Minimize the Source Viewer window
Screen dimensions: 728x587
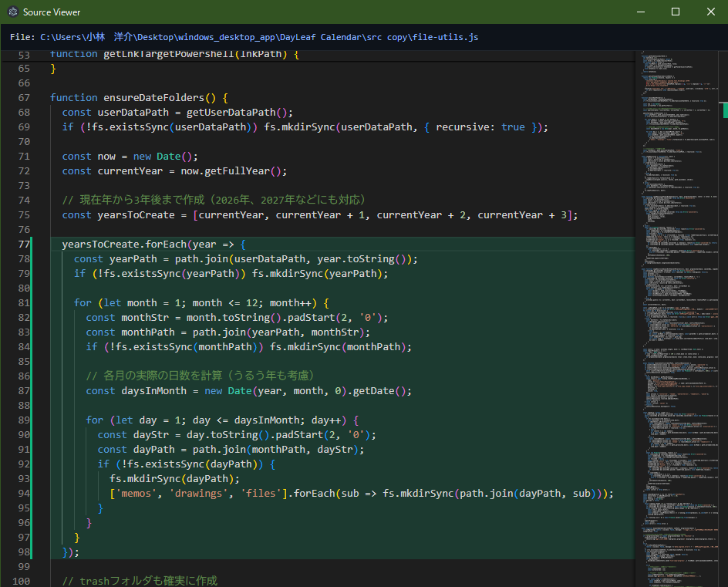[641, 12]
